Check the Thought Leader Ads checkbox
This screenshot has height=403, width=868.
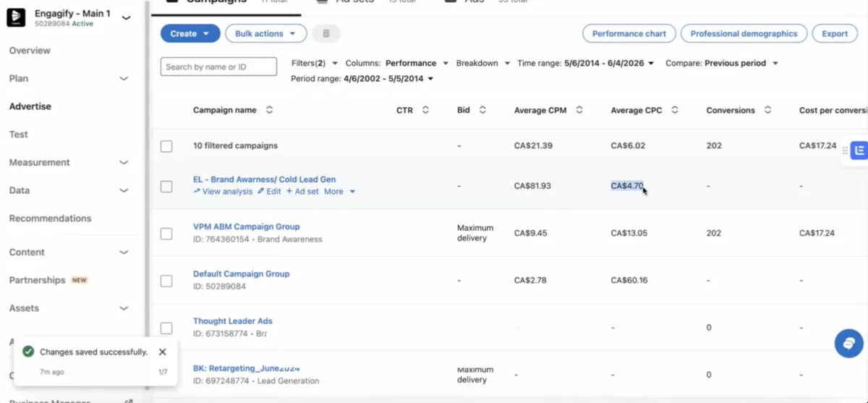166,328
